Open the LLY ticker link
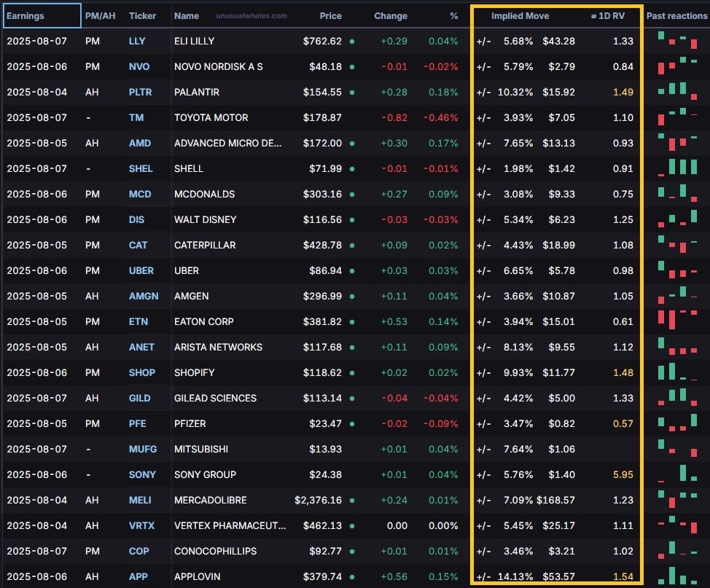This screenshot has height=588, width=710. [137, 42]
